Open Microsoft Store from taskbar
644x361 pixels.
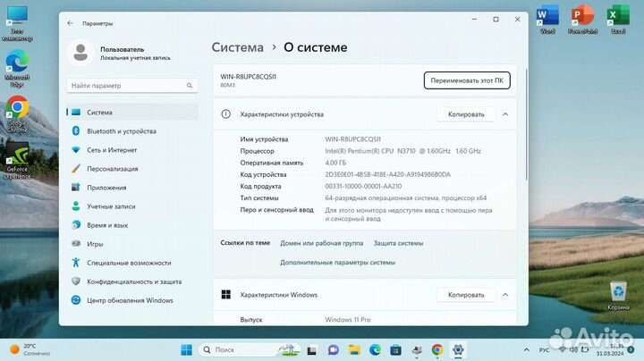396,350
